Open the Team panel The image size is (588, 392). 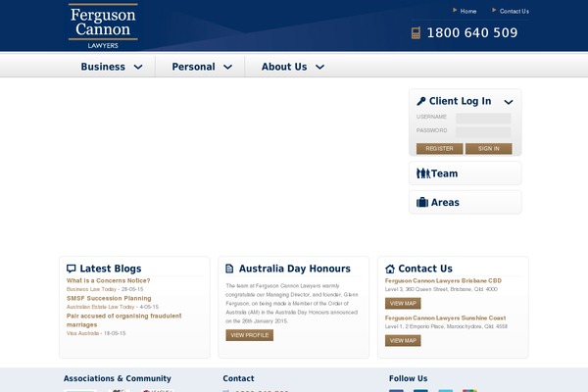465,173
